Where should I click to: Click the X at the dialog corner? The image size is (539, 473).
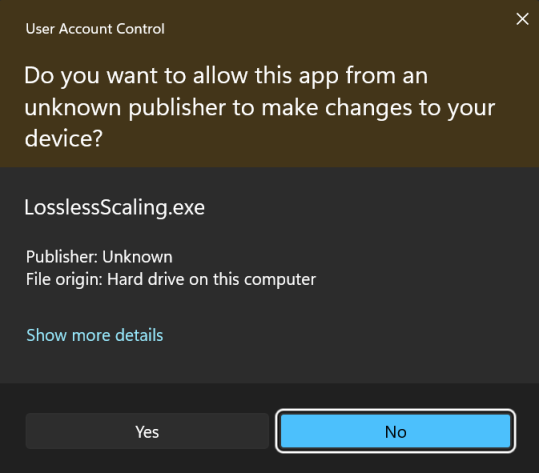coord(522,19)
